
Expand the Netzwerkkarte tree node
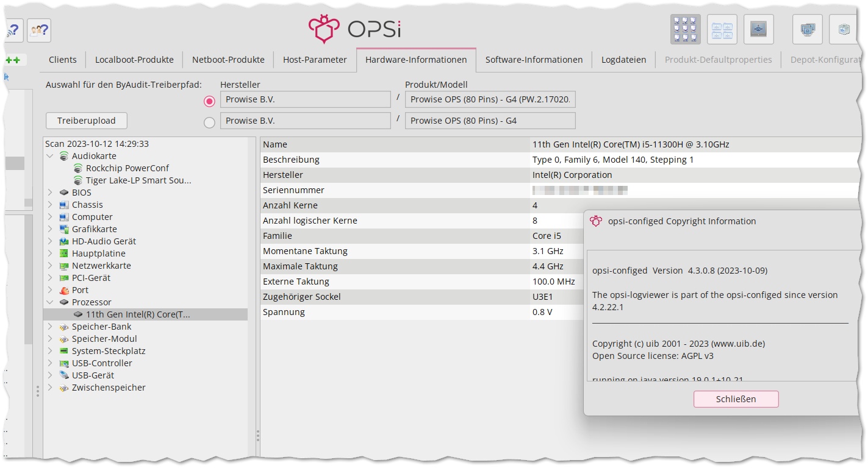pyautogui.click(x=50, y=266)
